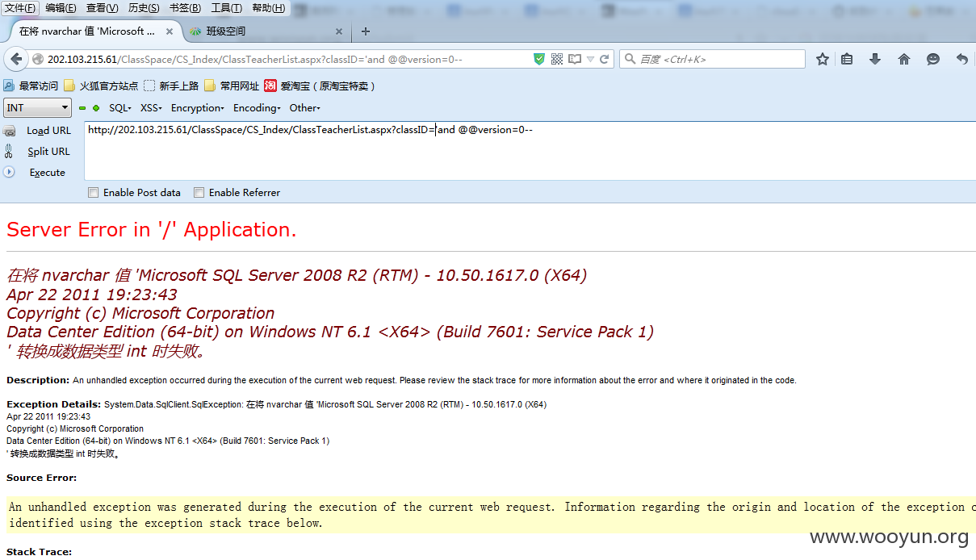Open the 历史(S) menu
Screen dimensions: 976x560
(144, 8)
